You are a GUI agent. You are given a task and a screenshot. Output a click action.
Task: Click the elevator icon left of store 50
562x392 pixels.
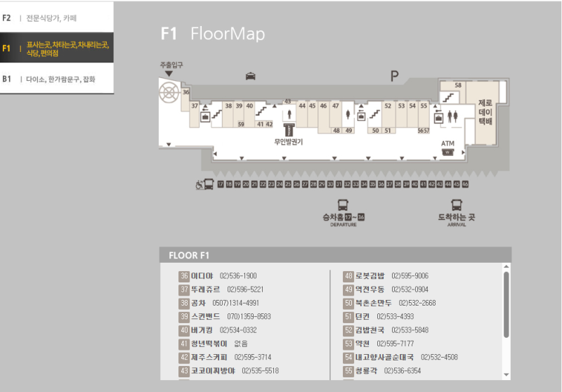[361, 117]
